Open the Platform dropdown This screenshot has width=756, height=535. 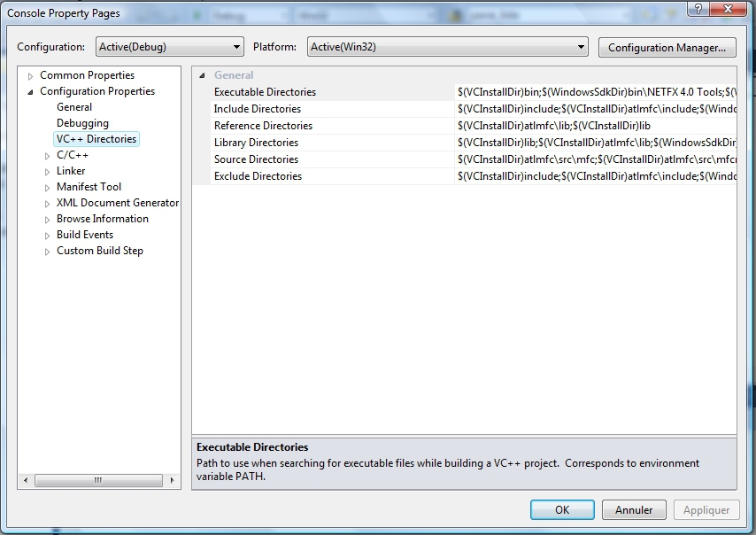coord(581,47)
